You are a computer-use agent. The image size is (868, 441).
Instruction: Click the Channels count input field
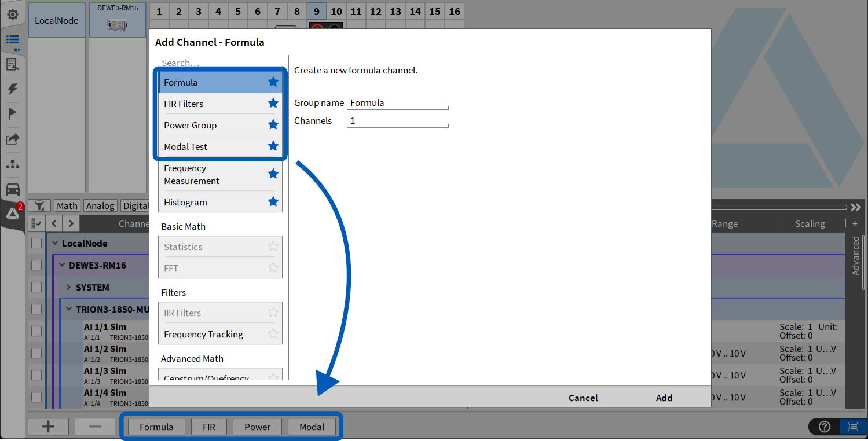coord(398,121)
